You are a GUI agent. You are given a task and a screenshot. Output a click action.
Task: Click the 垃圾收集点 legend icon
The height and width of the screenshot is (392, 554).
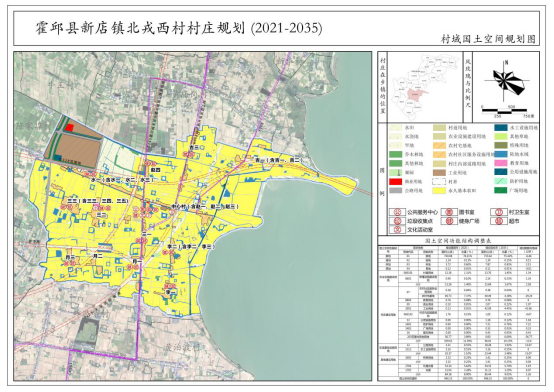[397, 221]
